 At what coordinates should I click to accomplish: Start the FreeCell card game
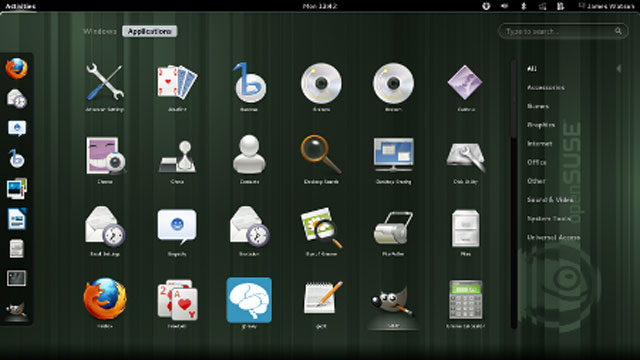(177, 303)
